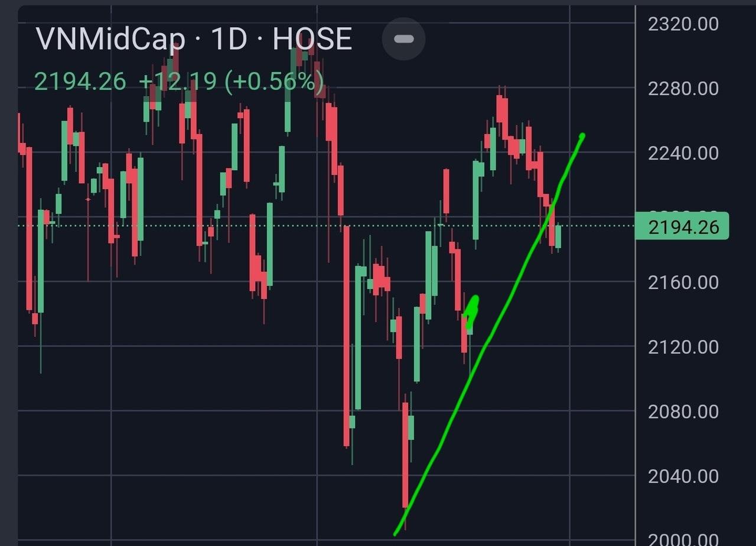756x546 pixels.
Task: Click the trendline's upper endpoint dot
Action: (582, 136)
